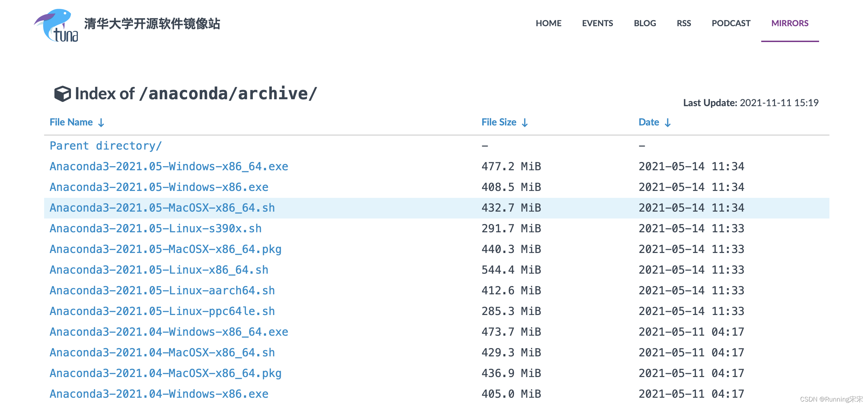This screenshot has width=868, height=406.
Task: Click the package box icon beside Index
Action: (x=62, y=94)
